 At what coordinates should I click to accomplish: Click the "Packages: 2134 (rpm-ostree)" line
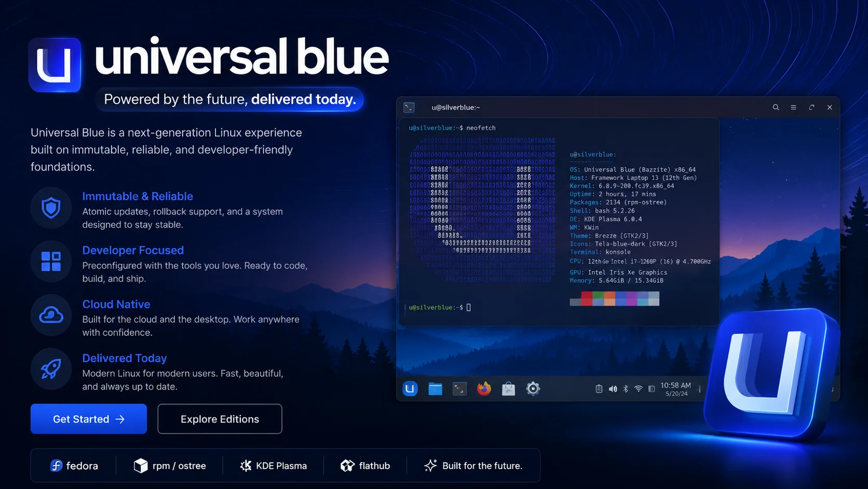pos(618,203)
